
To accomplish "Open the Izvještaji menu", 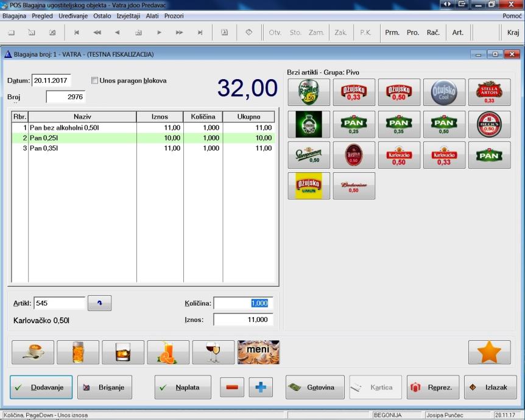I will [x=129, y=16].
